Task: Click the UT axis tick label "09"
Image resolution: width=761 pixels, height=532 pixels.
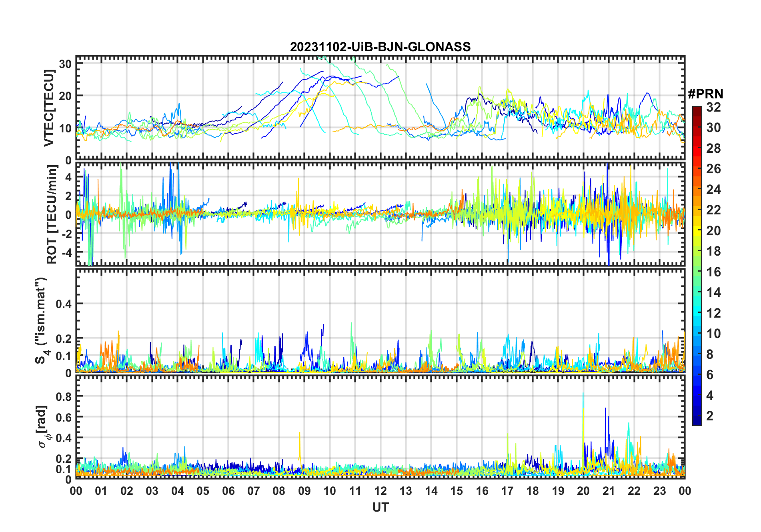Action: coord(304,491)
